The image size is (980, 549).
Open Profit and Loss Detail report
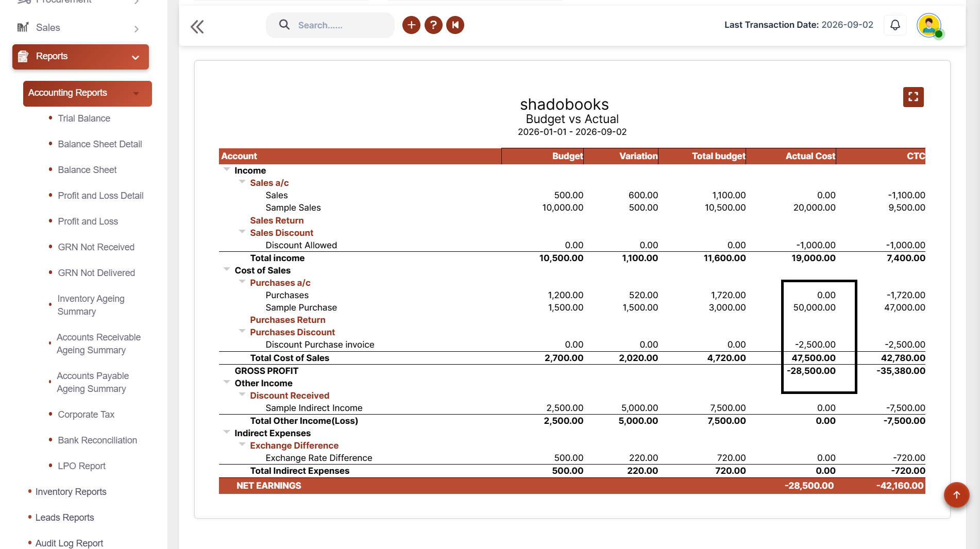click(100, 196)
